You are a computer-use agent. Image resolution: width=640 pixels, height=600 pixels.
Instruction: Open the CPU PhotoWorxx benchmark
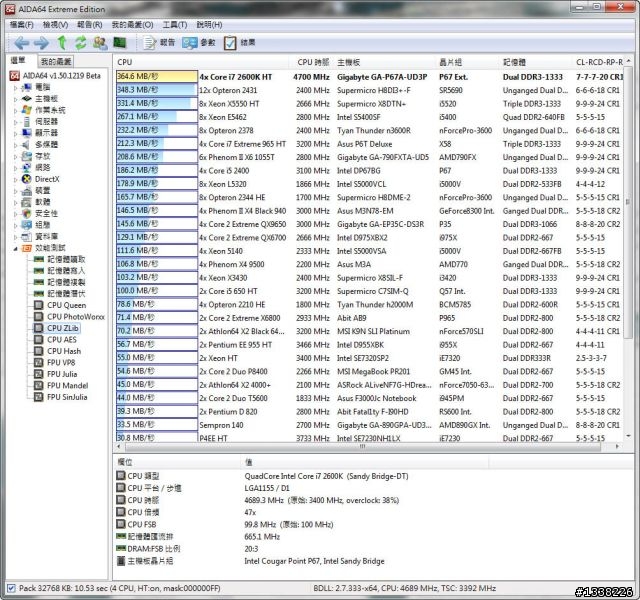click(x=69, y=316)
